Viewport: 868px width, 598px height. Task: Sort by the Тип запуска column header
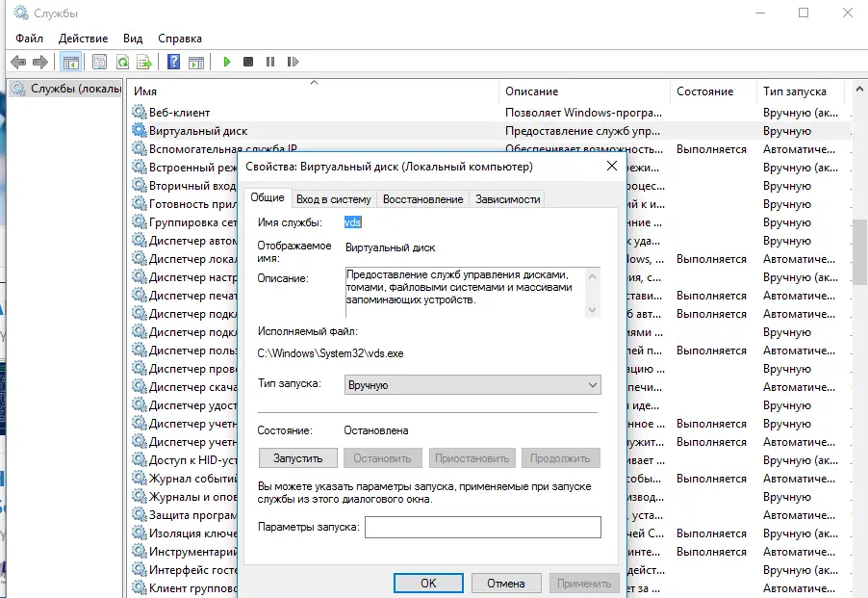pyautogui.click(x=801, y=91)
